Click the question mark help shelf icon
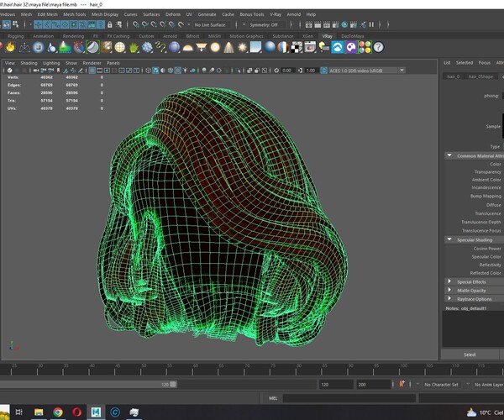This screenshot has height=420, width=504. click(379, 48)
